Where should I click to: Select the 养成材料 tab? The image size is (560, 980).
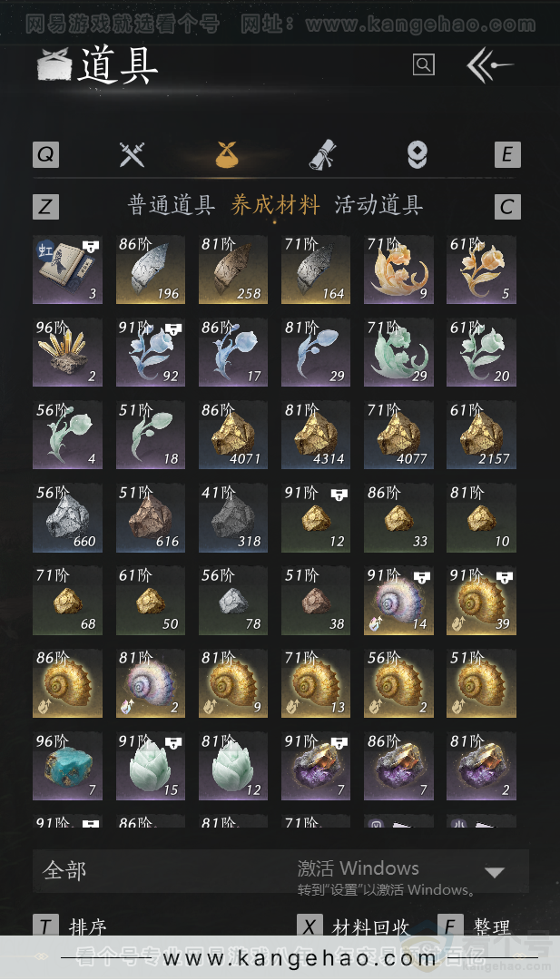[275, 205]
